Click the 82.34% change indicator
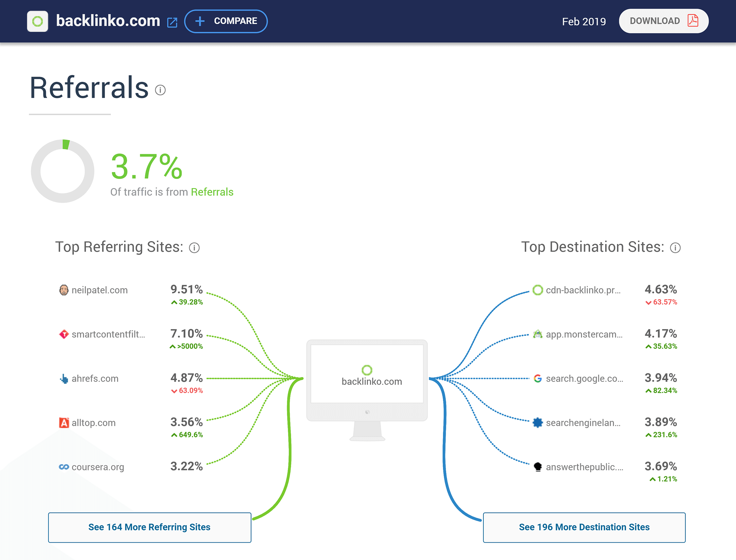Viewport: 736px width, 560px height. point(661,391)
